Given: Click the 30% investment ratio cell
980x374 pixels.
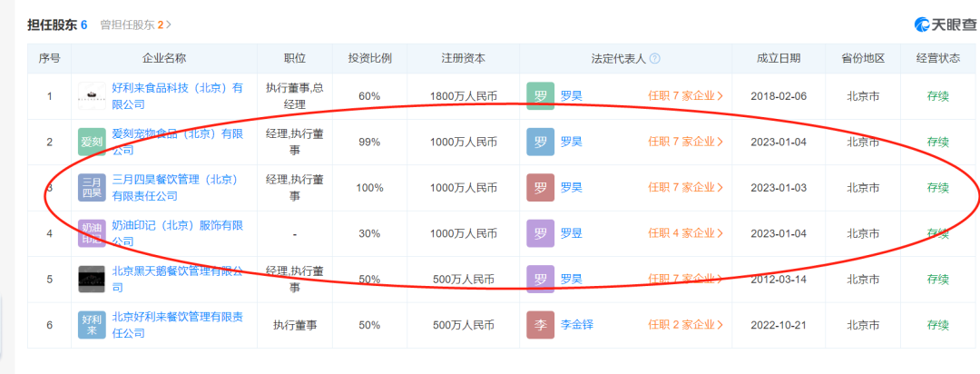Looking at the screenshot, I should point(369,233).
